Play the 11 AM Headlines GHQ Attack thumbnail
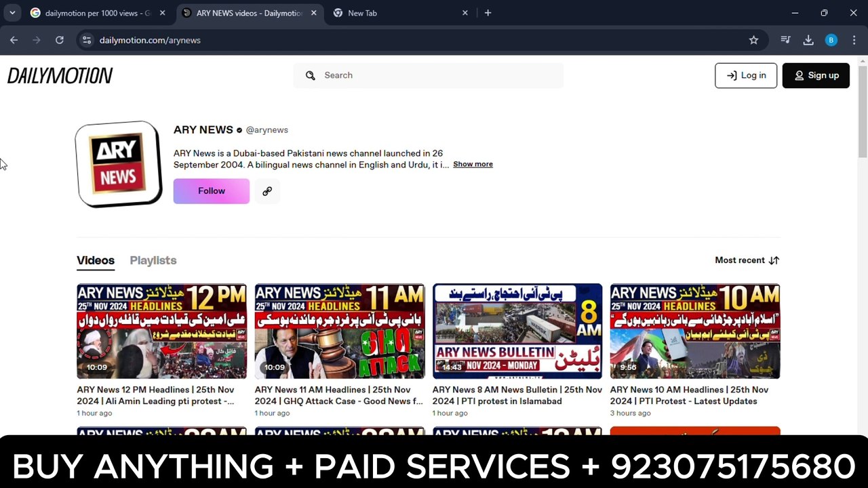 [x=340, y=331]
